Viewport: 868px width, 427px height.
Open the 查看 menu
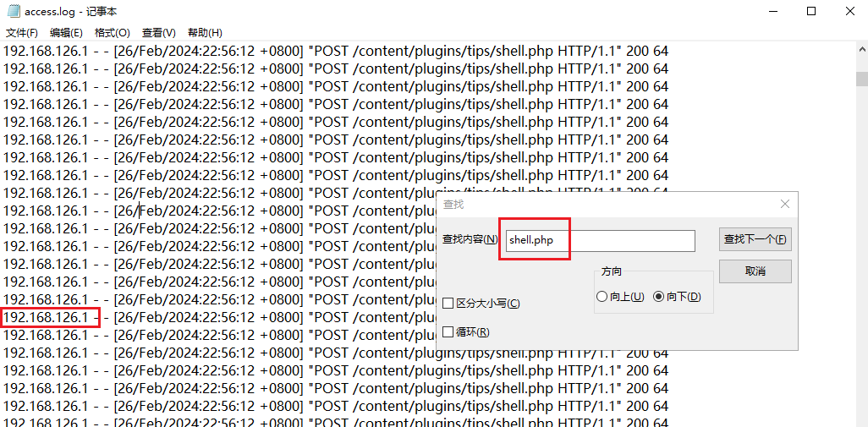click(x=158, y=33)
